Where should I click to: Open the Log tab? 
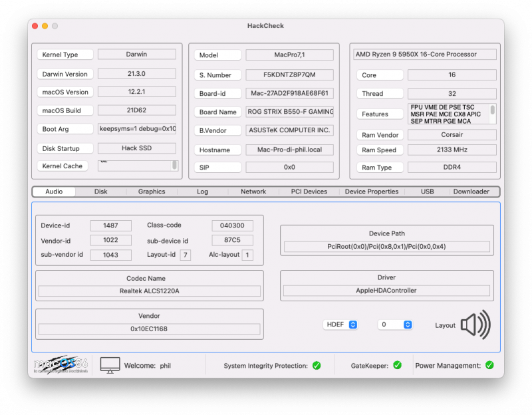[202, 192]
